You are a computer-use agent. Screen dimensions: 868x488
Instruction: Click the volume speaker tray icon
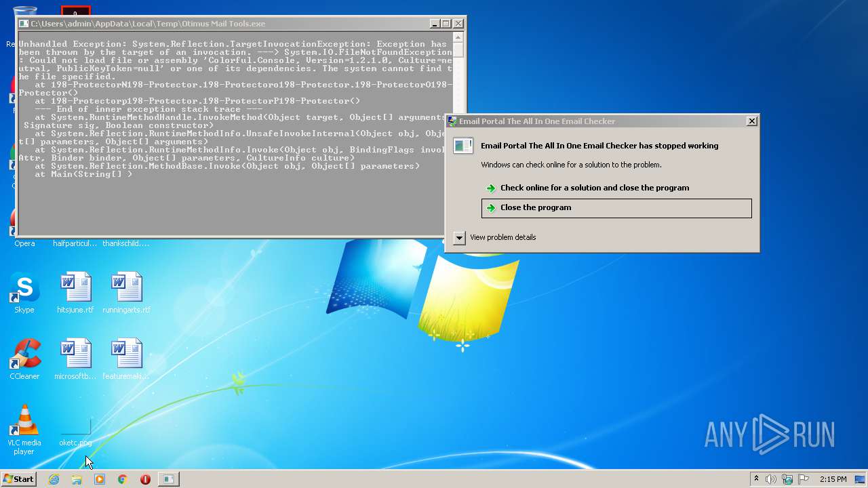point(771,479)
